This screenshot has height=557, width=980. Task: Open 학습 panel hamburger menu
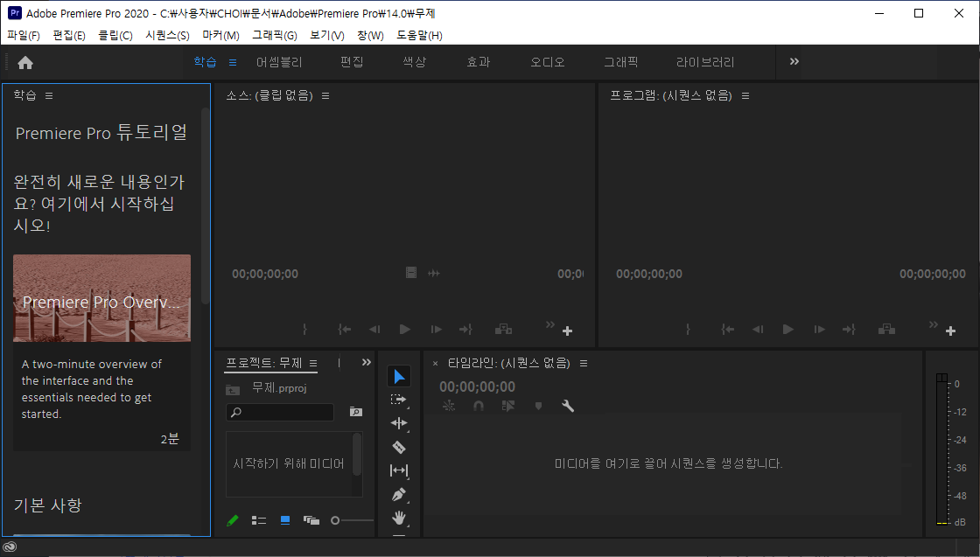click(x=49, y=95)
